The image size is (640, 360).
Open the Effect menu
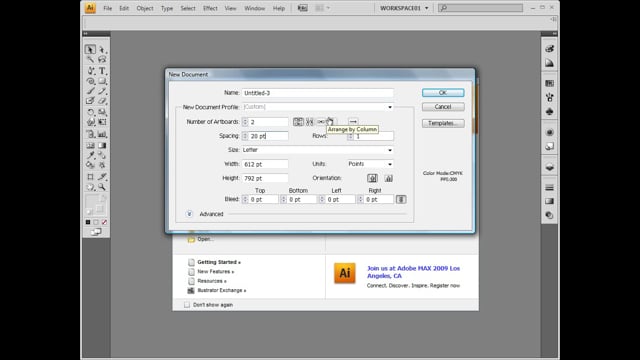210,8
